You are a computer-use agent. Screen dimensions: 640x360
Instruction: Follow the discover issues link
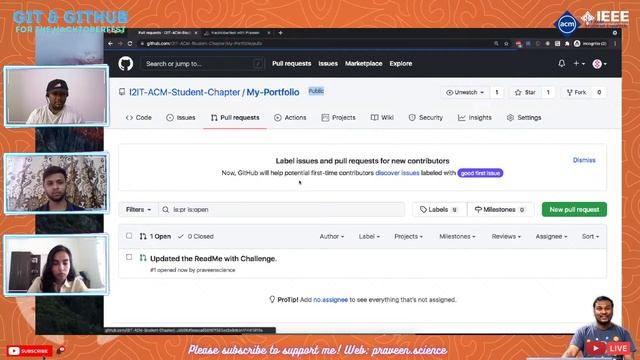397,173
